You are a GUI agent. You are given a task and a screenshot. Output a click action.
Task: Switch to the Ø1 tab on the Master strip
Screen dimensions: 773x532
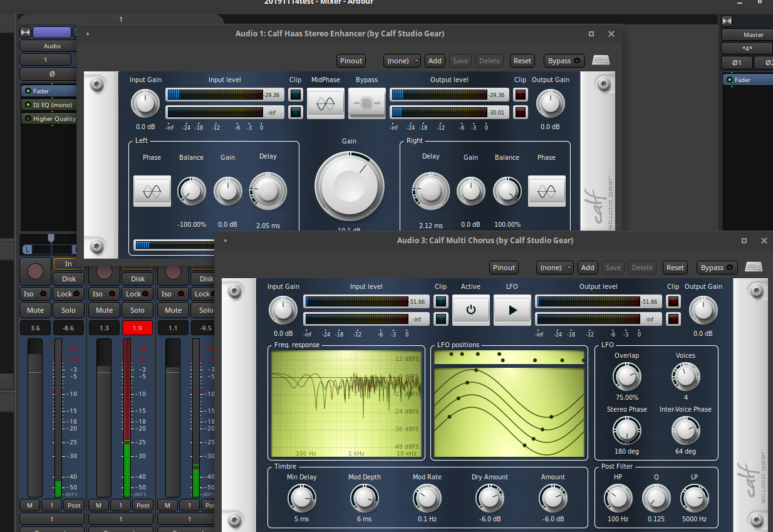tap(736, 62)
